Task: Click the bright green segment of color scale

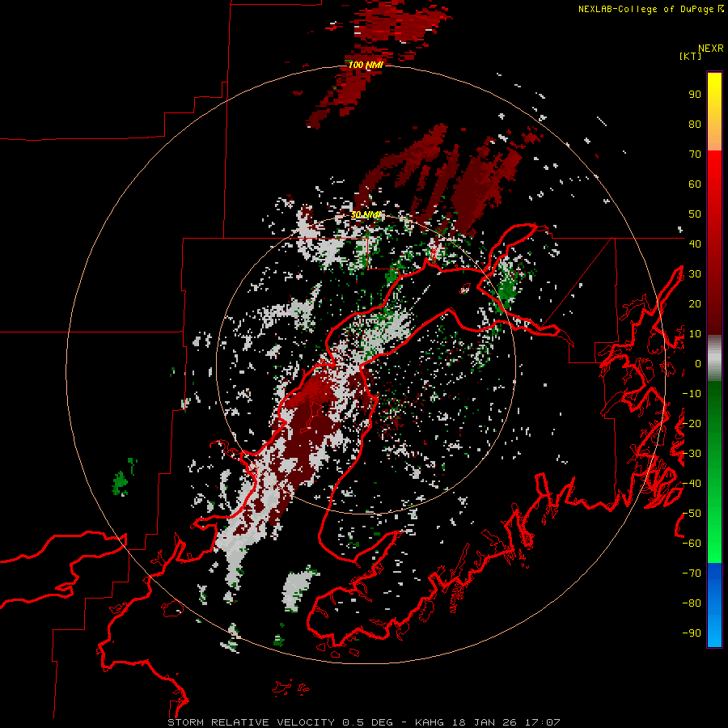Action: (x=714, y=520)
